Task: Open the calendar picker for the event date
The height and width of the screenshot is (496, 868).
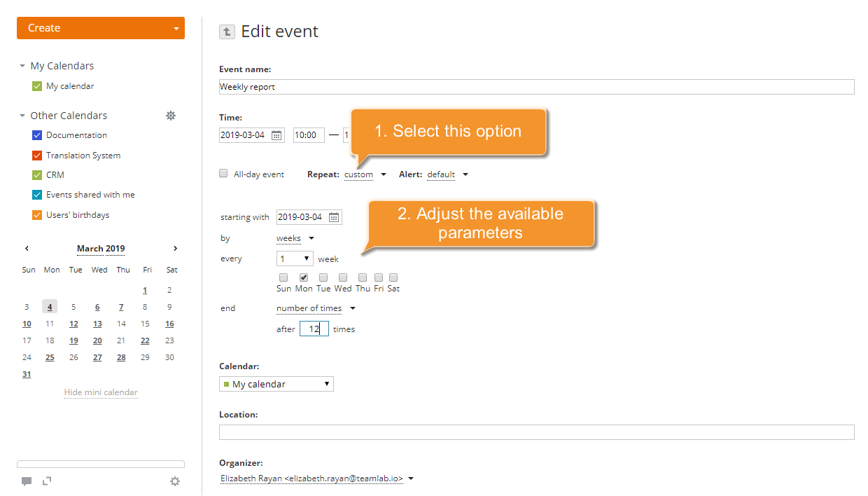Action: coord(275,135)
